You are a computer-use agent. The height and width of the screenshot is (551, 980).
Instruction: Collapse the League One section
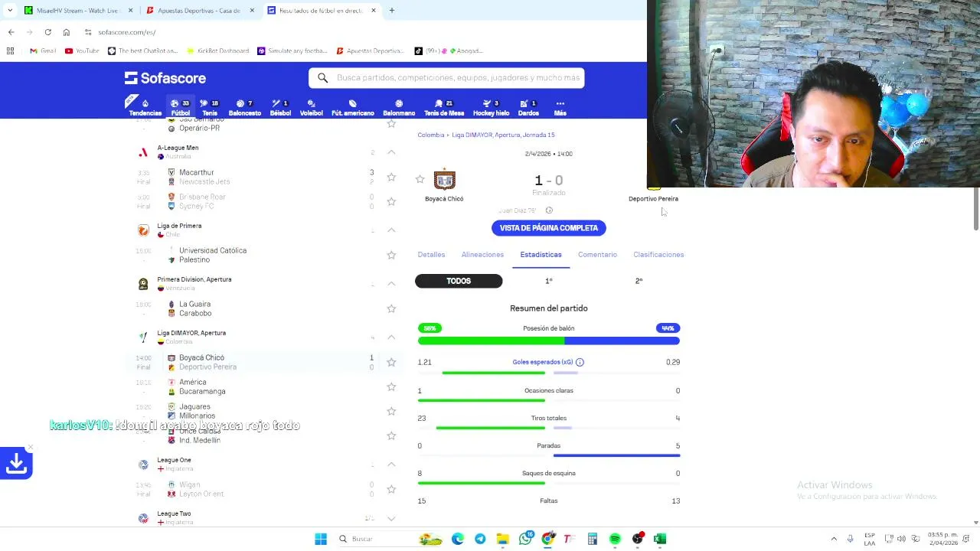[x=391, y=465]
